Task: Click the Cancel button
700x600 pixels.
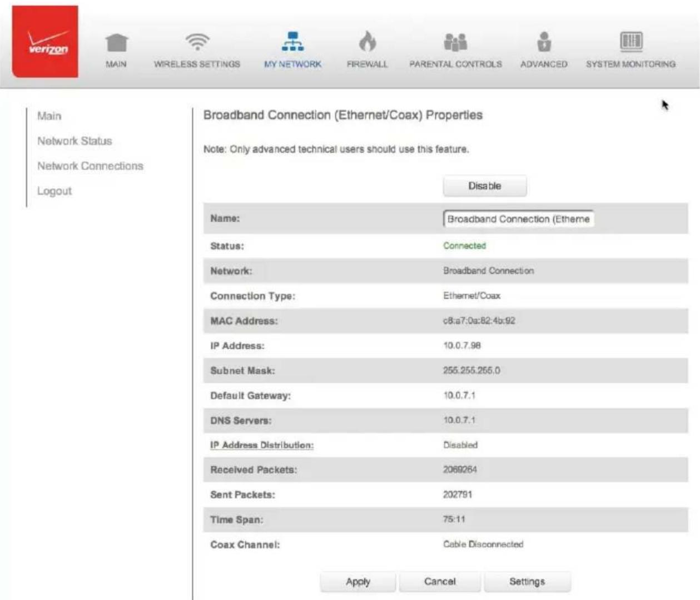Action: [x=440, y=582]
